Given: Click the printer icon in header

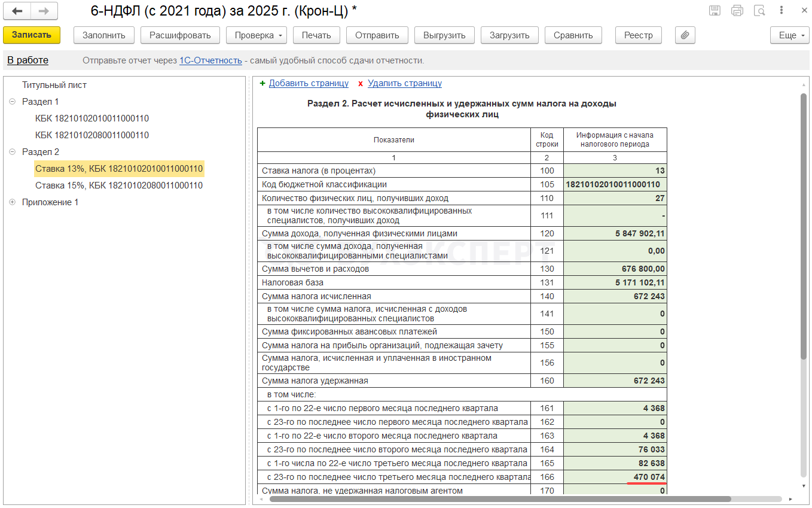Looking at the screenshot, I should pyautogui.click(x=737, y=11).
